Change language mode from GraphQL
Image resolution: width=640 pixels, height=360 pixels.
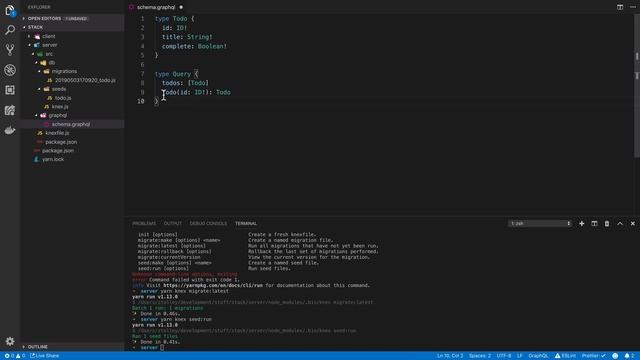coord(538,356)
